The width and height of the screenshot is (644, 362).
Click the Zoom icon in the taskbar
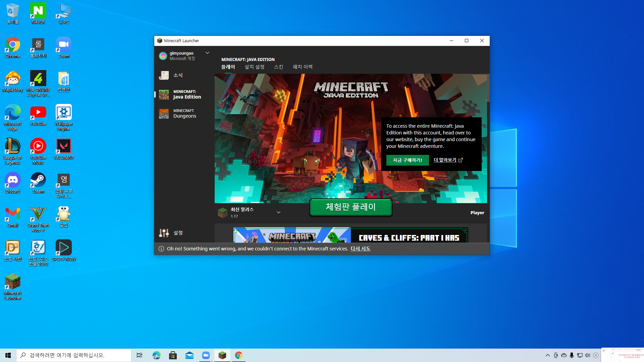206,355
